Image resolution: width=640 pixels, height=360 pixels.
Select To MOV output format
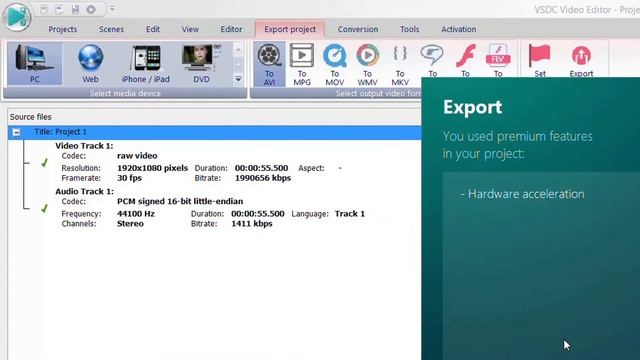click(335, 64)
